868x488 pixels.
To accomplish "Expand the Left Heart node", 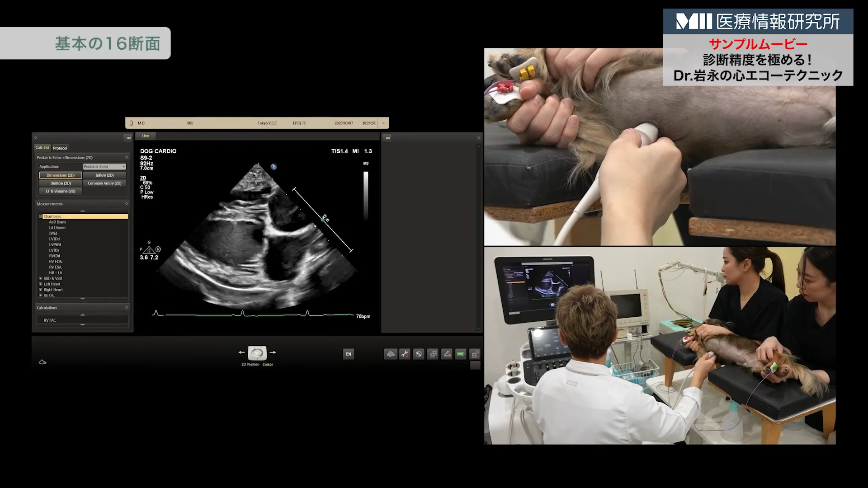I will (x=40, y=284).
